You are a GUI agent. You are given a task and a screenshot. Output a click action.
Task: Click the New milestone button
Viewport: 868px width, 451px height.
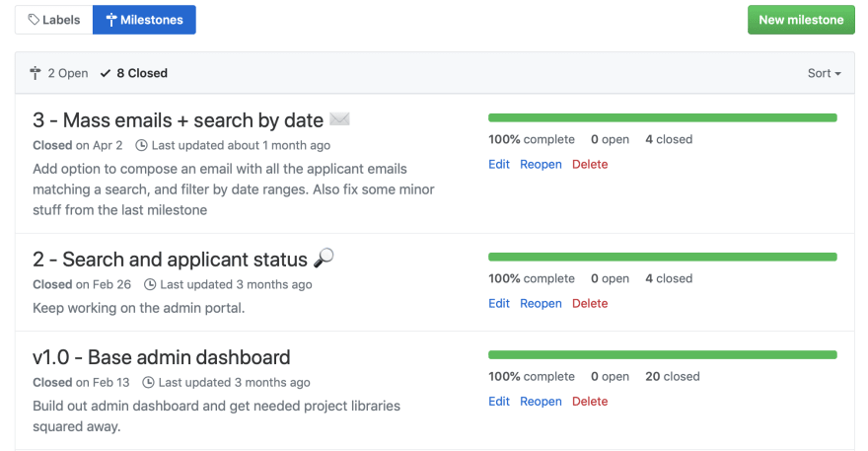tap(801, 20)
